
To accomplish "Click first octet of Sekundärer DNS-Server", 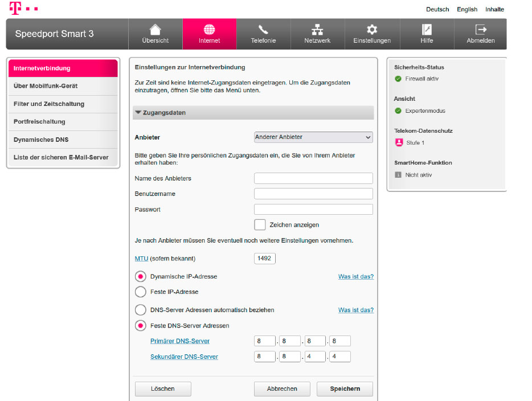I will click(265, 357).
